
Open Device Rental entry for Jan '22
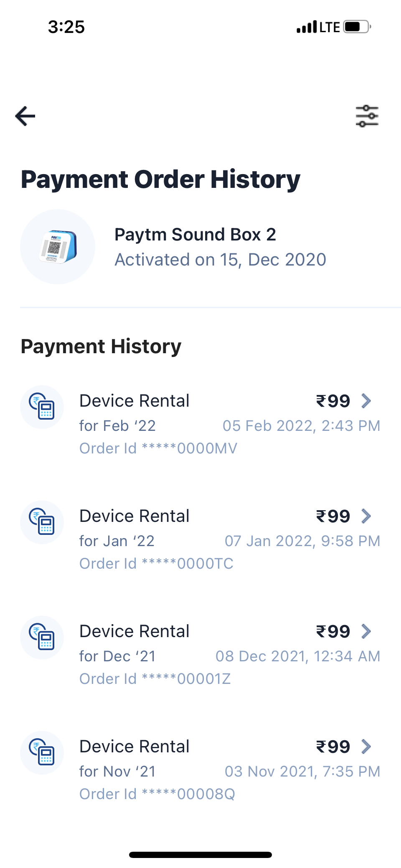[x=135, y=516]
